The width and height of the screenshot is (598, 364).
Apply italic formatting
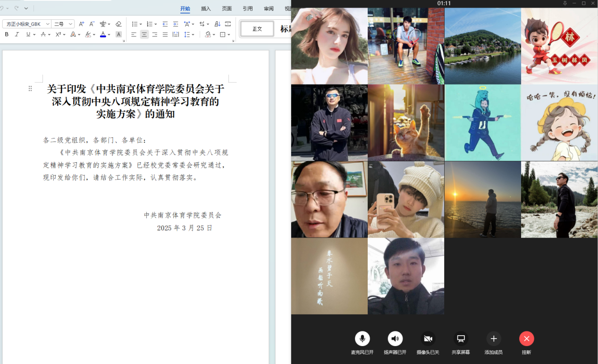click(17, 34)
